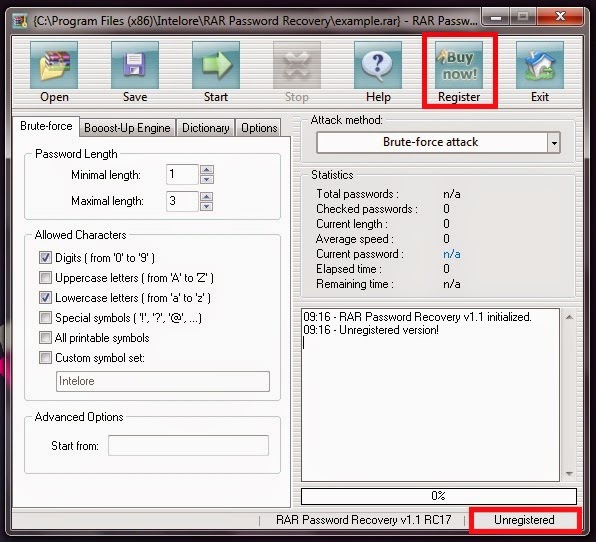Click the Start from input field
Screen dimensions: 596x542
coord(188,445)
